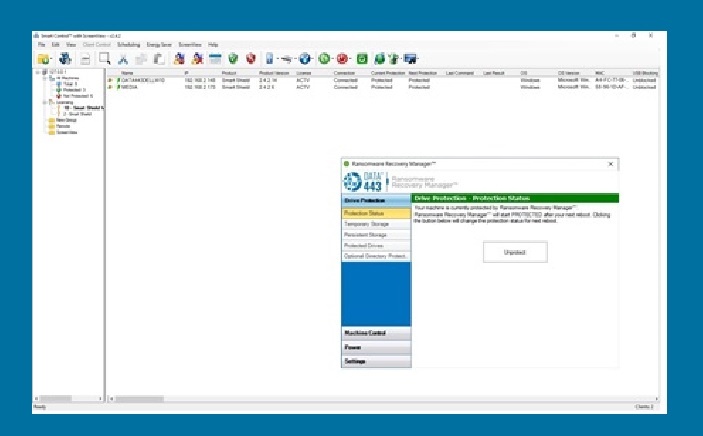The width and height of the screenshot is (703, 436).
Task: Sort by the Name column header
Action: [x=127, y=73]
